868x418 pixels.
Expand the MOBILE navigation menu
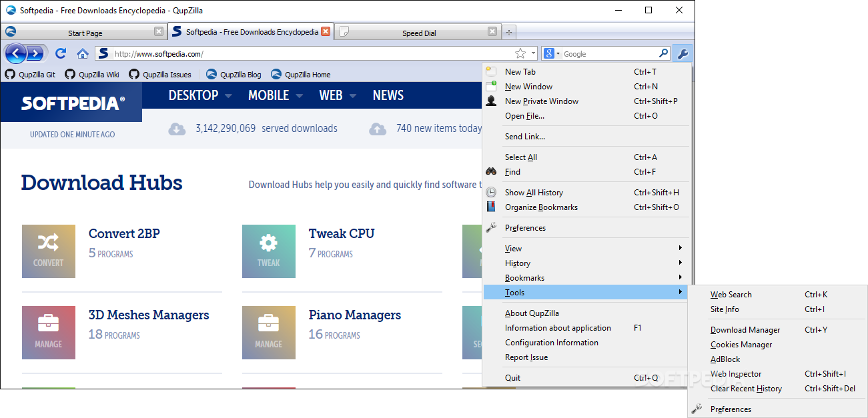click(x=276, y=95)
